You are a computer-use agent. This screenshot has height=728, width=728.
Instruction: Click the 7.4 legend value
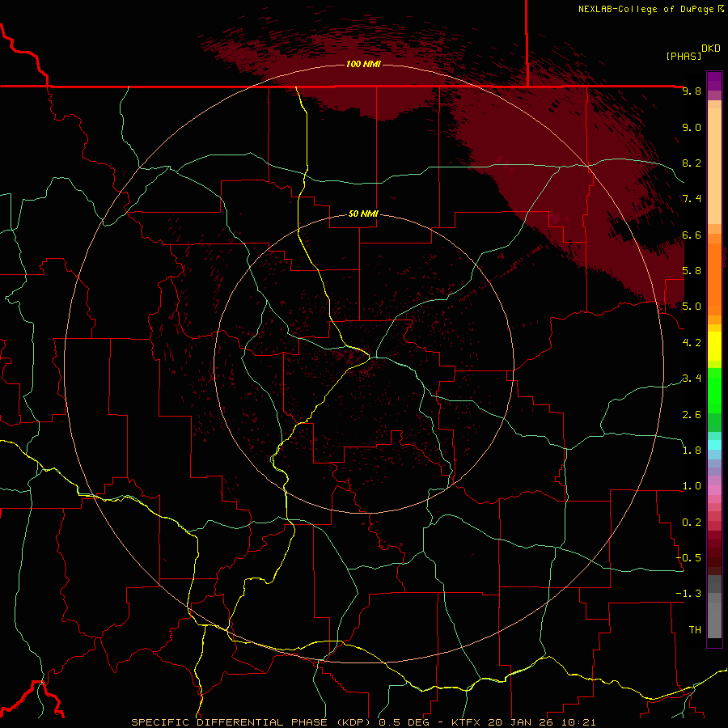pos(692,199)
